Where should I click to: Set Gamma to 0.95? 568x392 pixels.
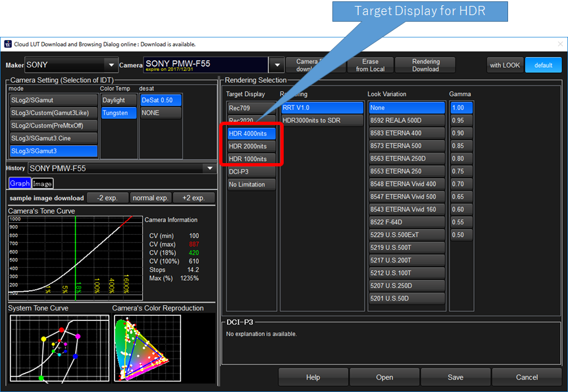click(x=461, y=120)
